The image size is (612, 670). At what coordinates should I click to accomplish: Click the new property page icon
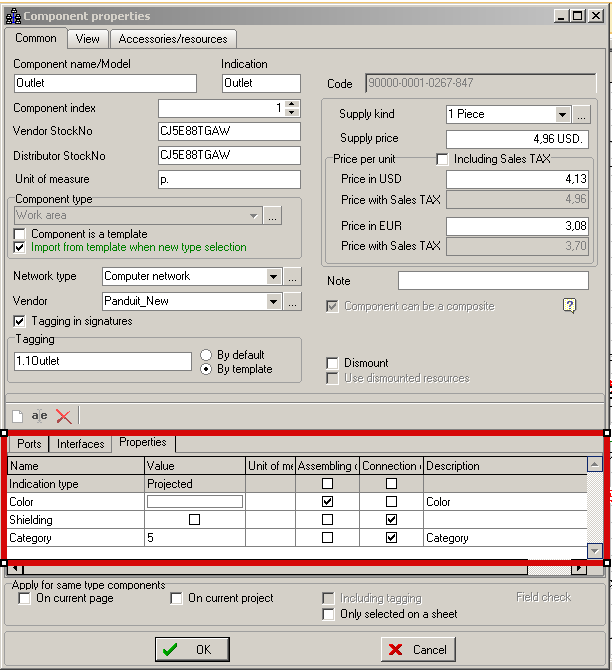pyautogui.click(x=17, y=416)
